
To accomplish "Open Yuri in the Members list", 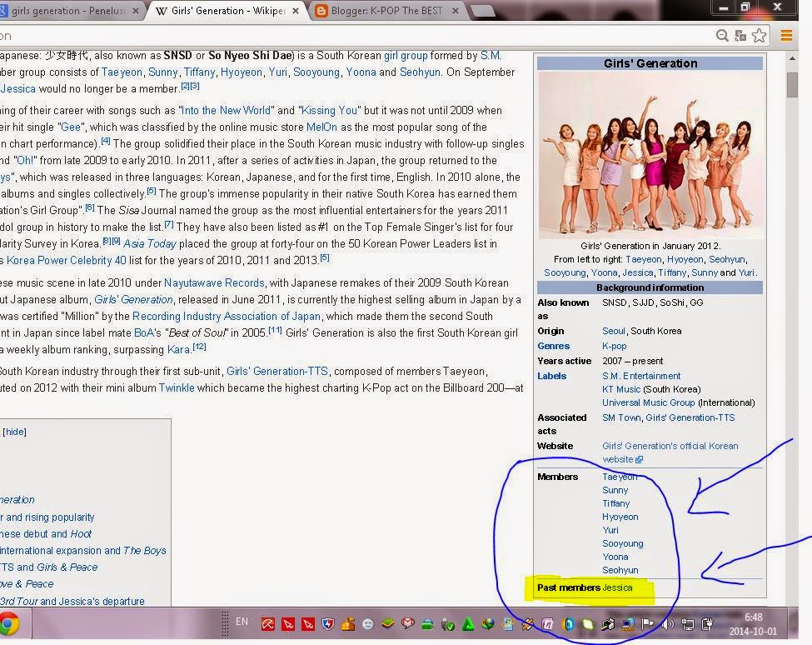I will coord(610,530).
